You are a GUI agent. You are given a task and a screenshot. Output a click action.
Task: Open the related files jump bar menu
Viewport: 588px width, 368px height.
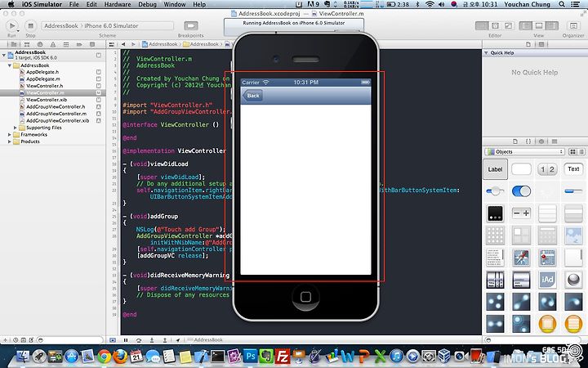click(112, 44)
